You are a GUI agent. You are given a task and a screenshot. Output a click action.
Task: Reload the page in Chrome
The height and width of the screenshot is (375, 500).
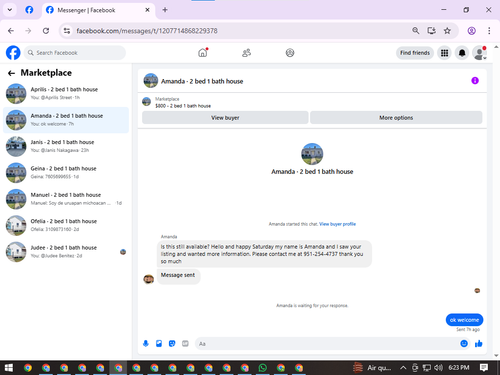click(46, 31)
